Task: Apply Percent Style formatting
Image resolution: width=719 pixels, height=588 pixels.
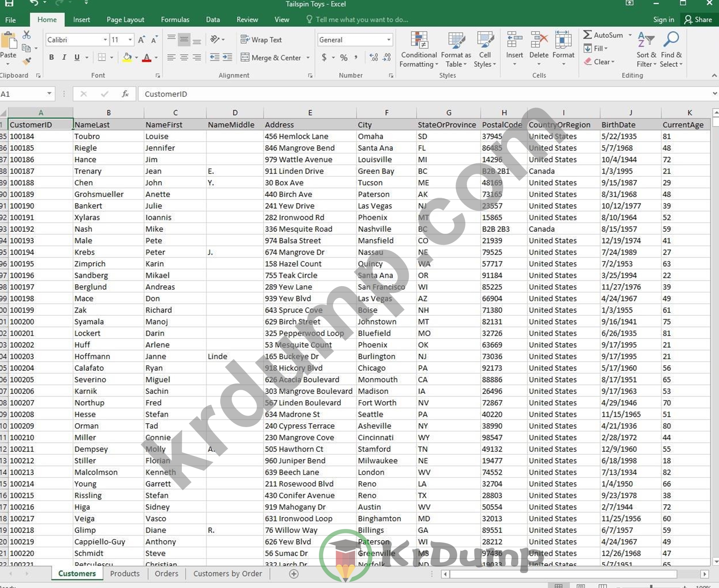Action: [x=344, y=57]
